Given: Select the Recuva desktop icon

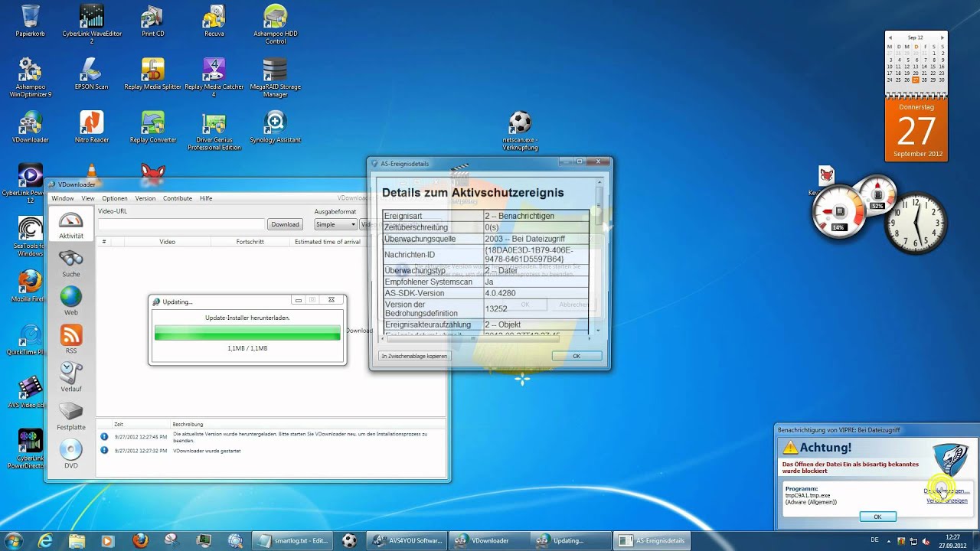Looking at the screenshot, I should point(214,21).
